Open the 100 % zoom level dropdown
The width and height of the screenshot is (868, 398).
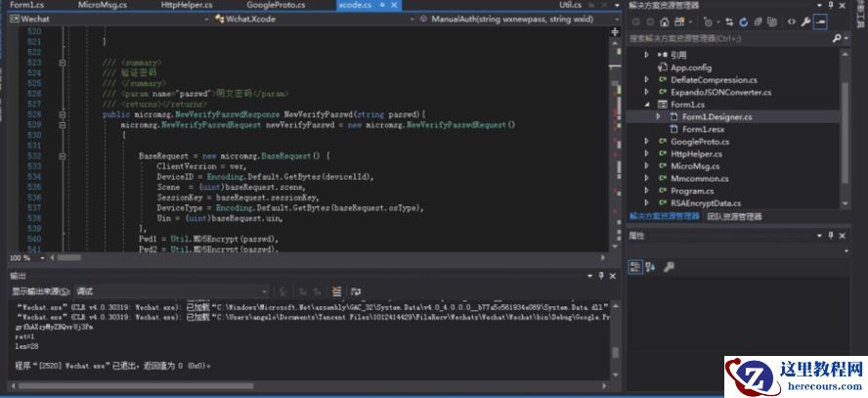[42, 258]
